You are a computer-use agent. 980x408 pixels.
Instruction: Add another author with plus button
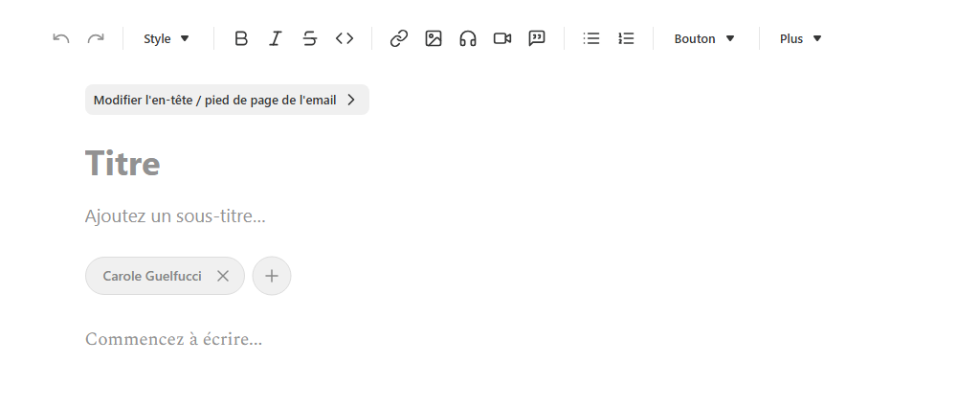(x=272, y=276)
